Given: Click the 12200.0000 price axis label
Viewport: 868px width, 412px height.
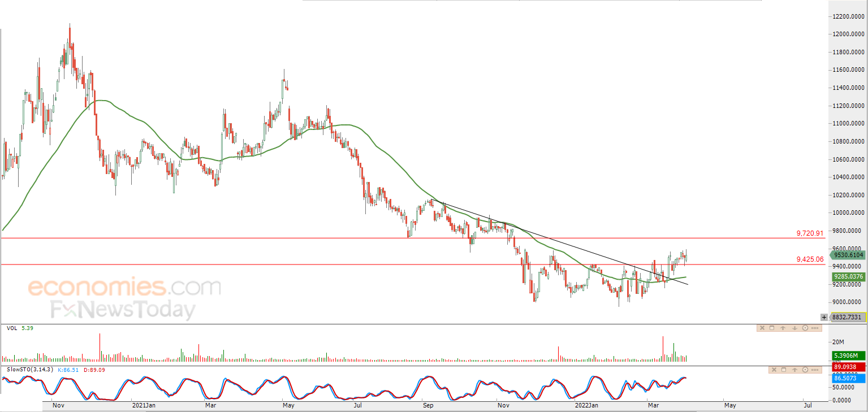Looking at the screenshot, I should pos(848,17).
